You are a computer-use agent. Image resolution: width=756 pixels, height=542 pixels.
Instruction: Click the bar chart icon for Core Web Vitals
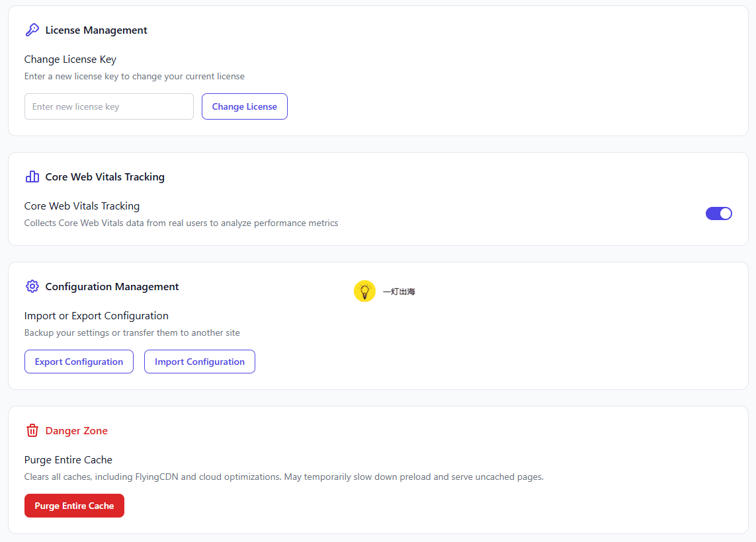32,177
